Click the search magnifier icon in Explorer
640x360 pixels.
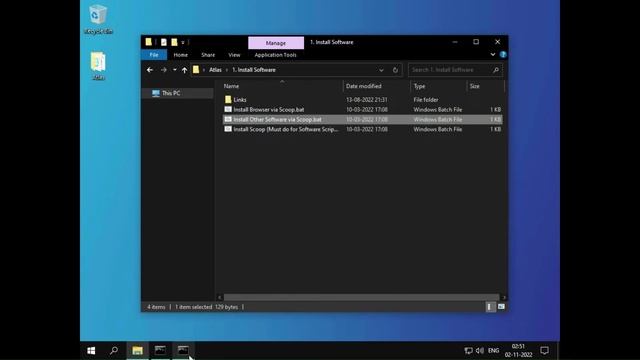(x=496, y=70)
